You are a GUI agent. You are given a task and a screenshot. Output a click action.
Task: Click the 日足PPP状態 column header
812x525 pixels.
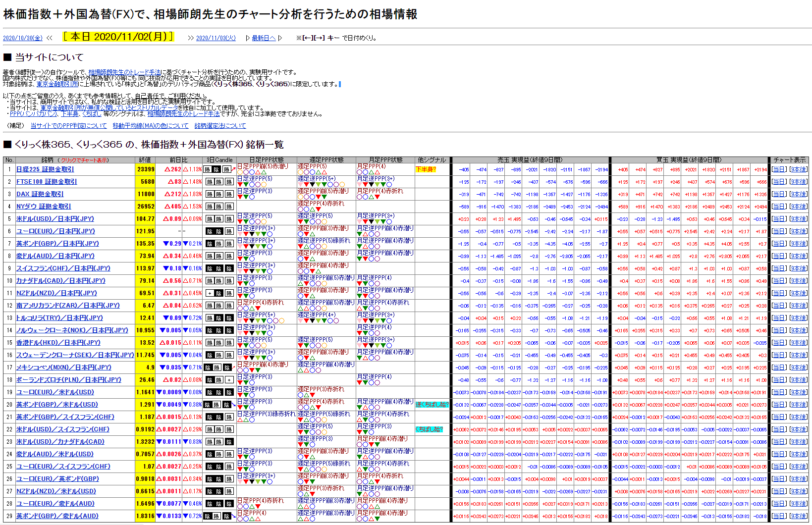(267, 160)
